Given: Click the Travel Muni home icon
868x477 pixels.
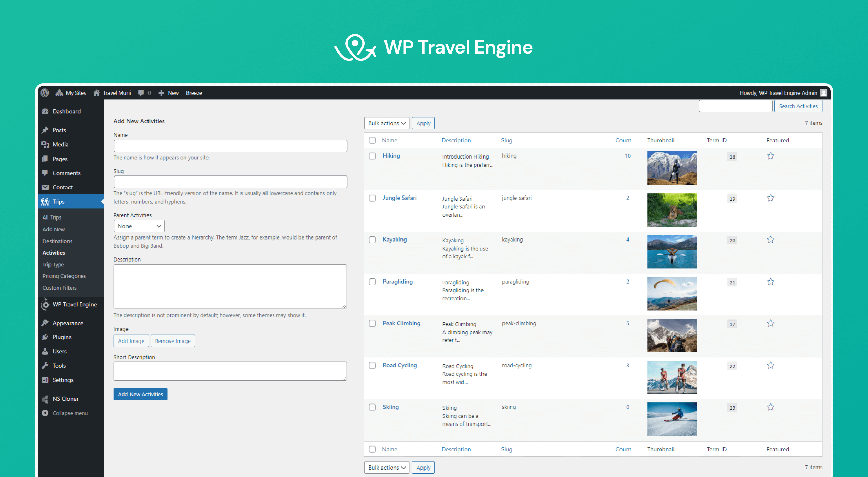Looking at the screenshot, I should click(x=97, y=93).
